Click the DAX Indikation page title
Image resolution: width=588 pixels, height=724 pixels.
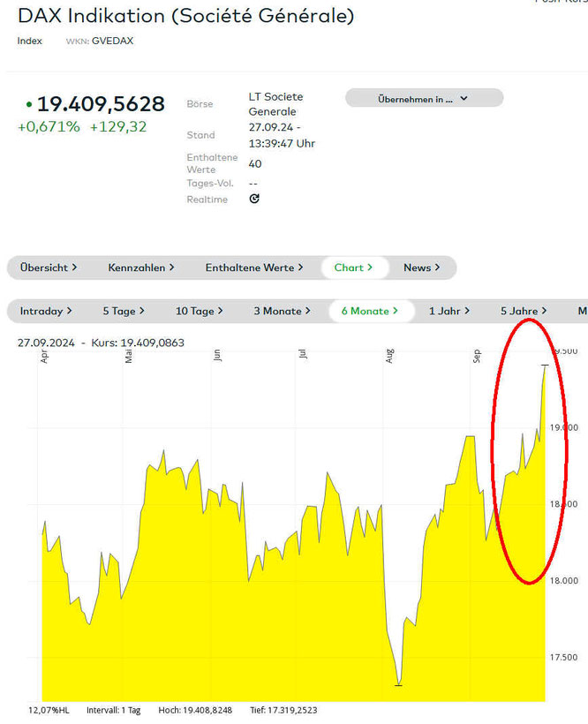(x=186, y=16)
